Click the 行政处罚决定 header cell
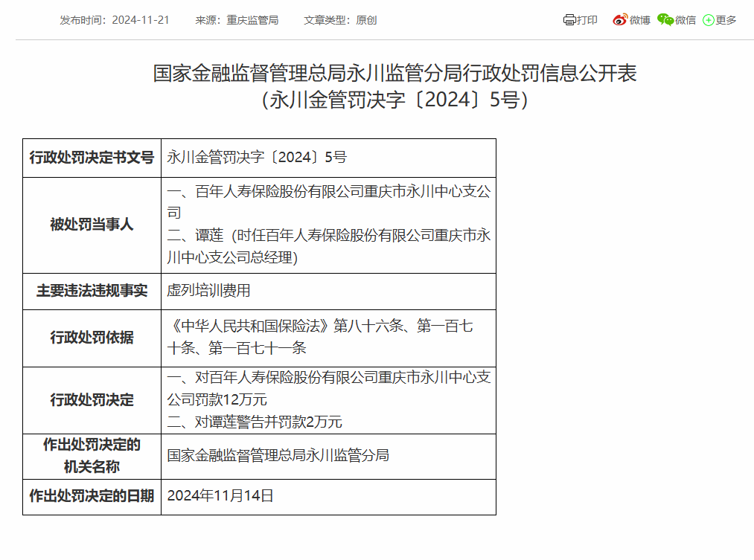Viewport: 754px width, 560px height. (x=92, y=401)
